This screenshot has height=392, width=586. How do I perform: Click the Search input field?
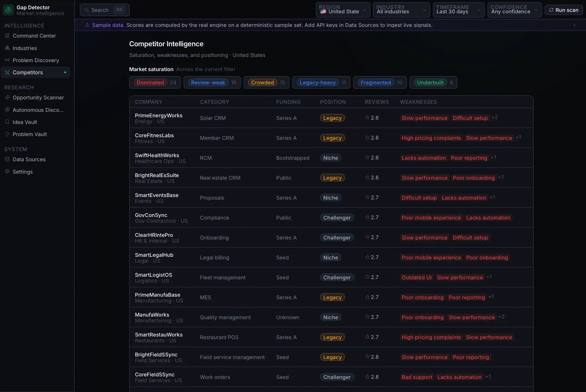click(105, 10)
